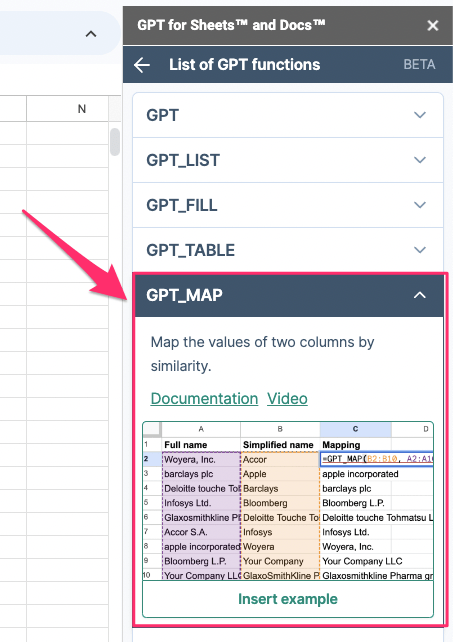Viewport: 453px width, 642px height.
Task: Close the GPT for Sheets and Docs sidebar
Action: pyautogui.click(x=433, y=25)
